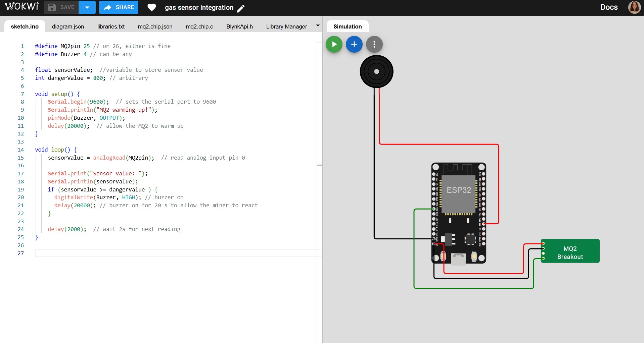
Task: Click the red wire to the buzzer
Action: (x=439, y=145)
